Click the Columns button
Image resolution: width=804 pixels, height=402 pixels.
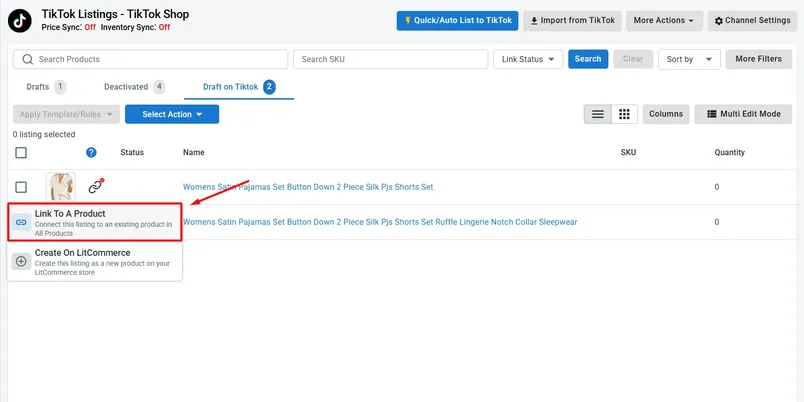click(x=666, y=114)
